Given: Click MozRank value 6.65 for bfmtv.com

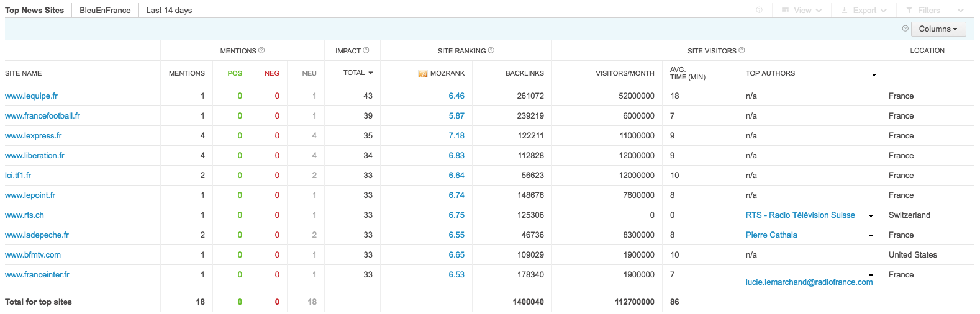Looking at the screenshot, I should pyautogui.click(x=456, y=254).
